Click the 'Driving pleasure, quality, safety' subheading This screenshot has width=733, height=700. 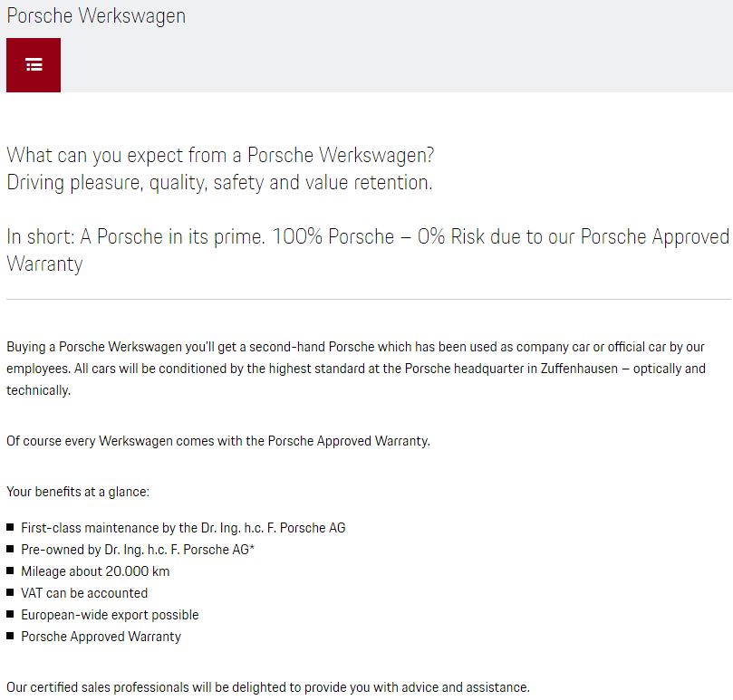[x=219, y=182]
